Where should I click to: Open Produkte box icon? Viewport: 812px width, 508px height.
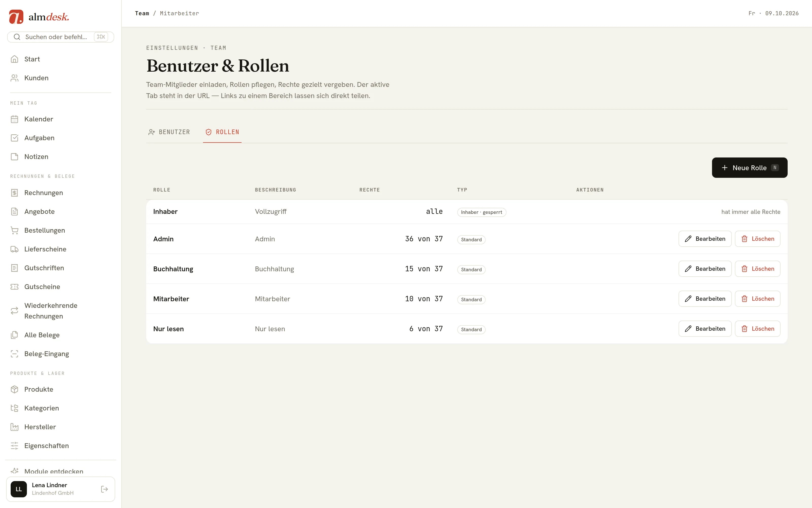click(x=14, y=389)
